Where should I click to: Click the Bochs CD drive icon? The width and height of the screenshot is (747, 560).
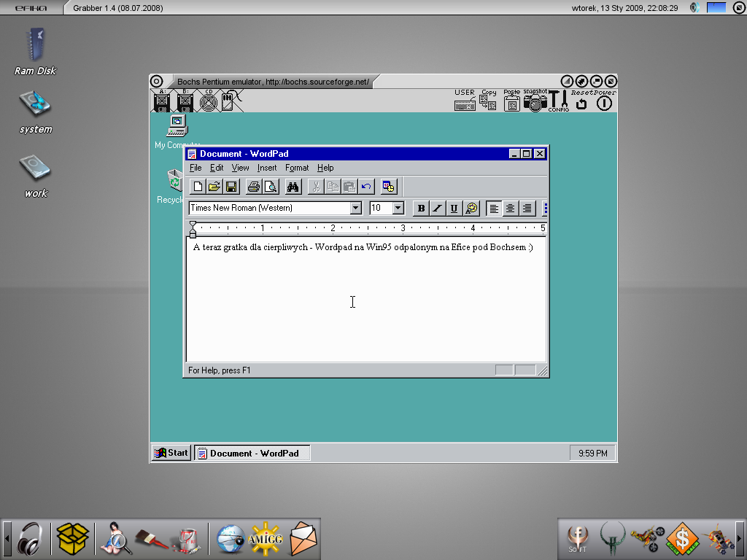(208, 101)
